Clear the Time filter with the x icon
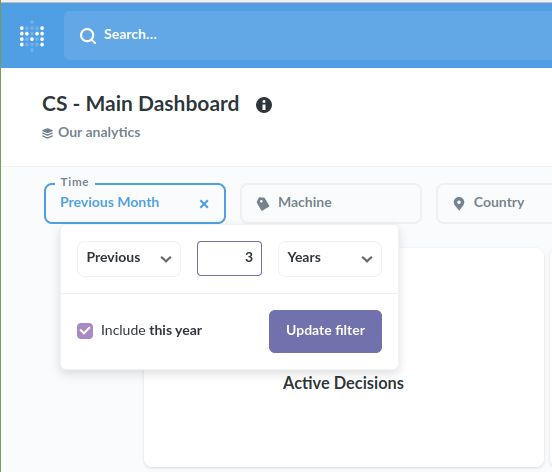Viewport: 552px width, 472px height. (204, 204)
